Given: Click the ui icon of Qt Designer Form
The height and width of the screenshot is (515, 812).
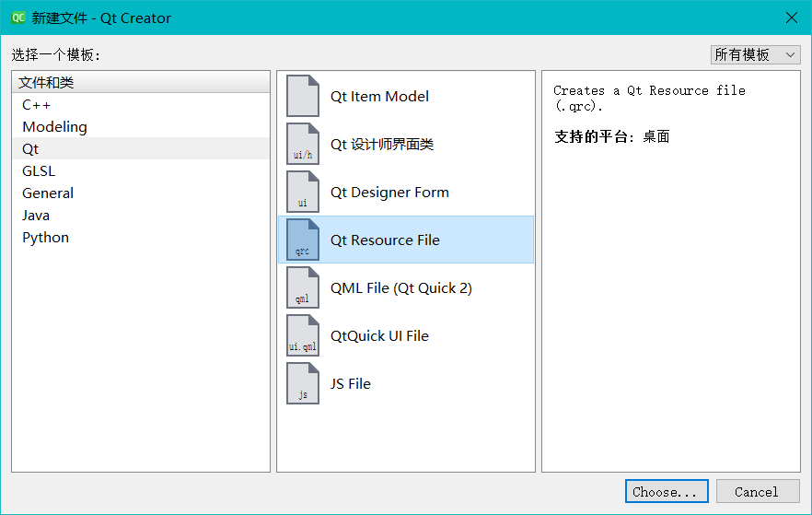Looking at the screenshot, I should click(x=303, y=192).
